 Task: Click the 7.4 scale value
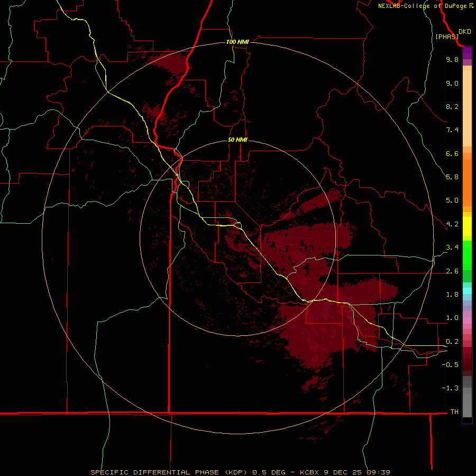pyautogui.click(x=452, y=130)
